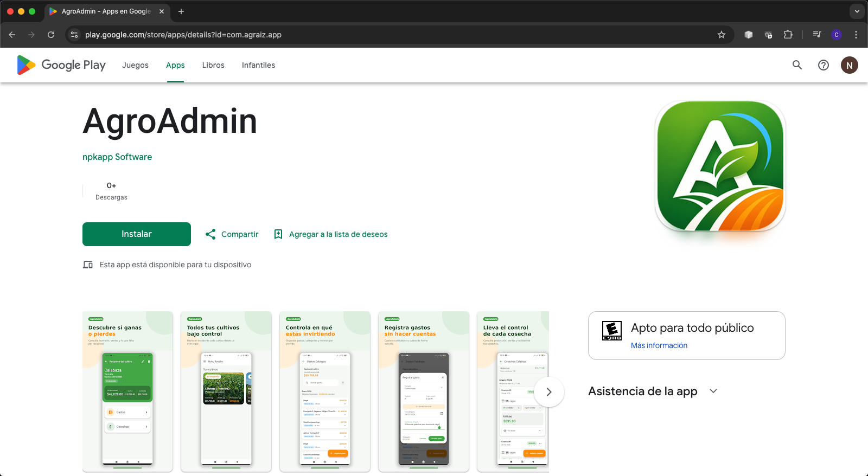
Task: Click the Compartir share icon
Action: click(x=210, y=234)
